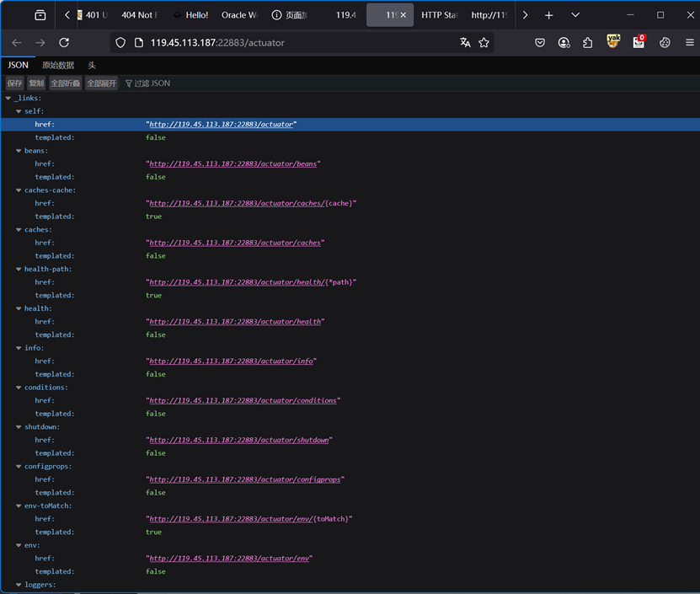The image size is (700, 594).
Task: Go back with the back arrow
Action: [x=17, y=43]
